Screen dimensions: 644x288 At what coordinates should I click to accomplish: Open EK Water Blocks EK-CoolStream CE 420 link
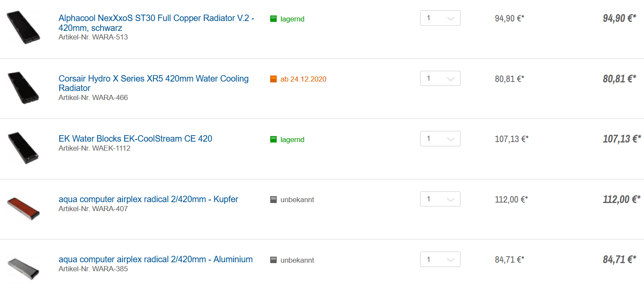(x=135, y=139)
